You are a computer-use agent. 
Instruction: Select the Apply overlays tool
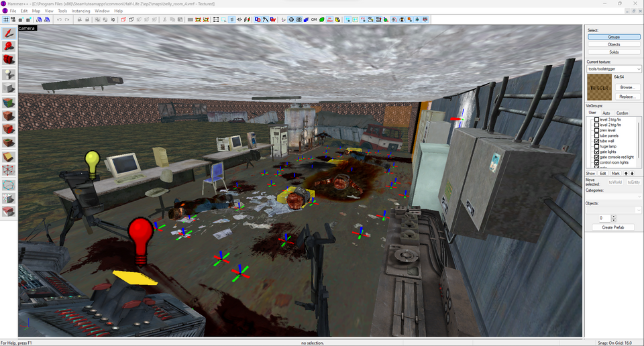coord(9,142)
